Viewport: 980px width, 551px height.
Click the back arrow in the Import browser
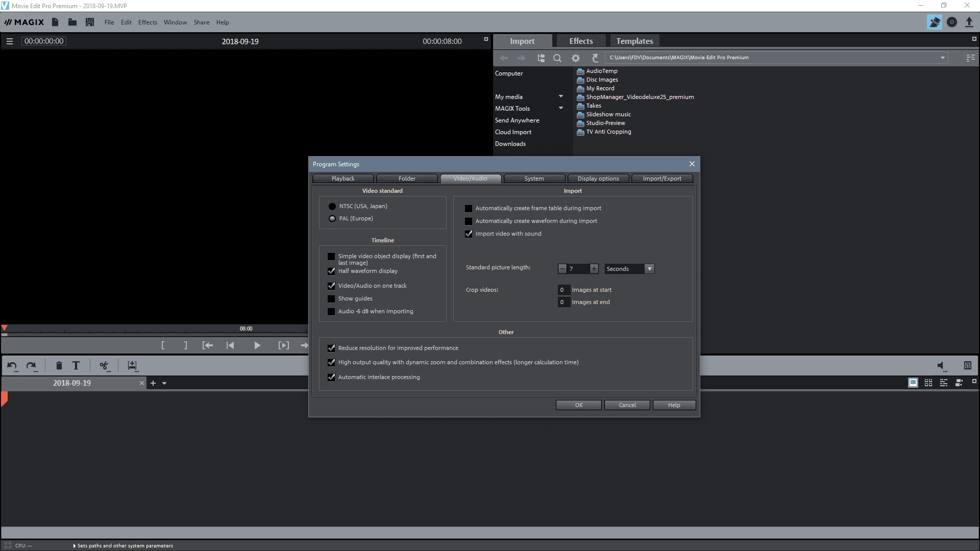pyautogui.click(x=504, y=58)
